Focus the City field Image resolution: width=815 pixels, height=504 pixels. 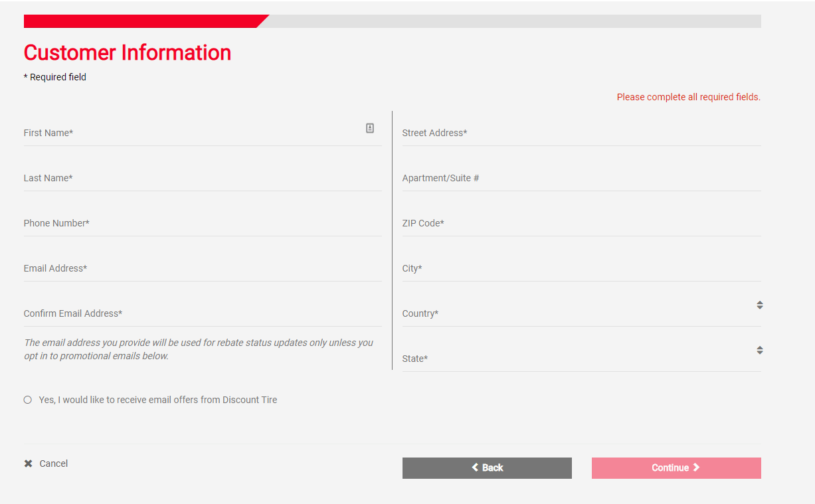tap(581, 268)
